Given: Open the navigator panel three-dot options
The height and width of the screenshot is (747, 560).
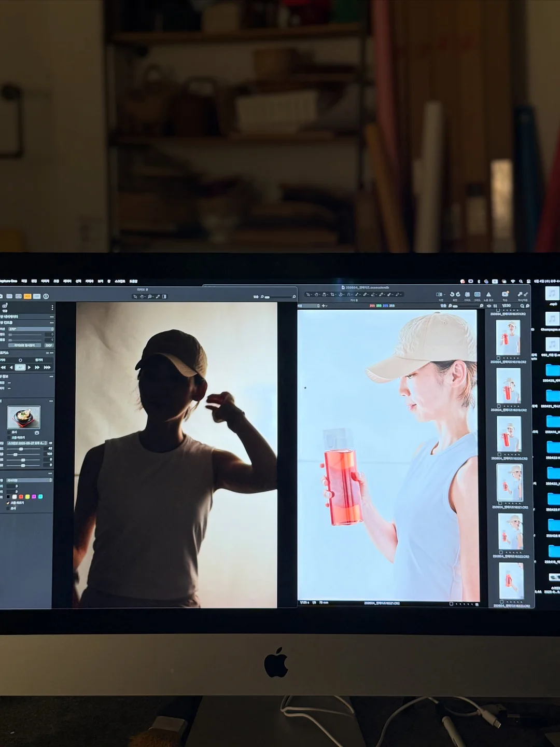Looking at the screenshot, I should pos(52,317).
